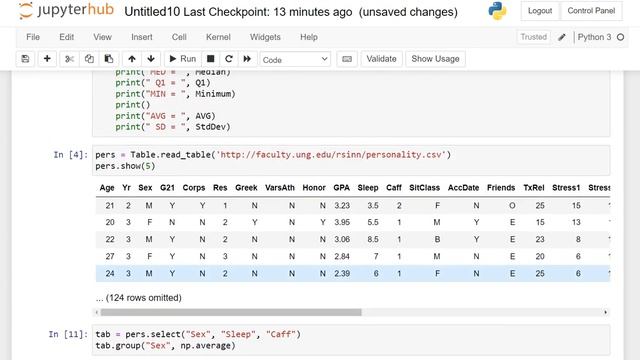640x360 pixels.
Task: Click the Sleep column header
Action: [368, 188]
